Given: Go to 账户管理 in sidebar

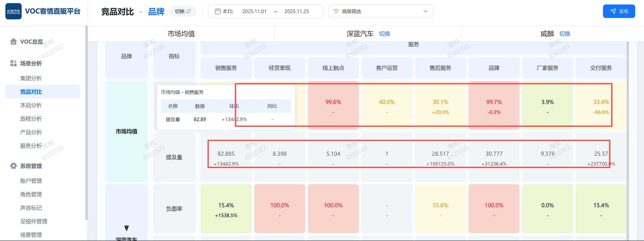Looking at the screenshot, I should click(31, 180).
